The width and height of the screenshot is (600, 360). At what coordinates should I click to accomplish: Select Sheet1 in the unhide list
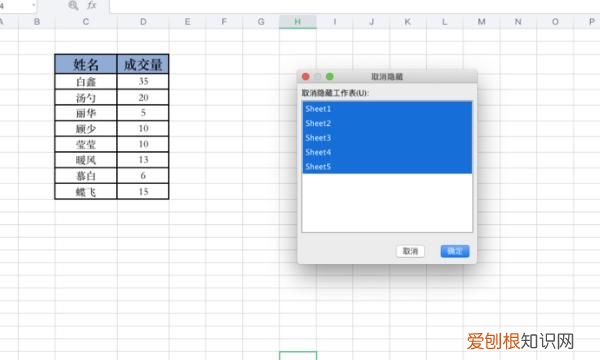[x=387, y=109]
